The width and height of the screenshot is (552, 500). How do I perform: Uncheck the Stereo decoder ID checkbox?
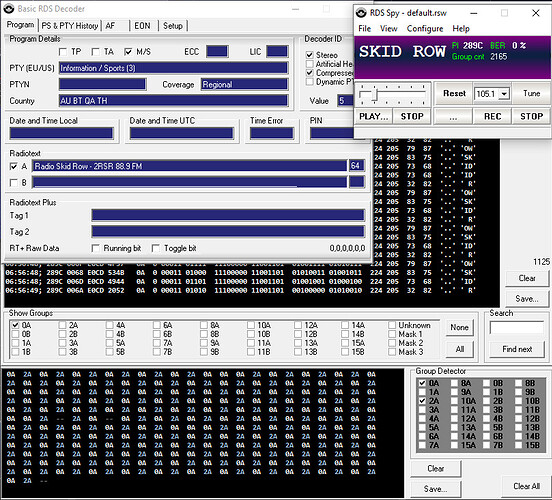309,55
